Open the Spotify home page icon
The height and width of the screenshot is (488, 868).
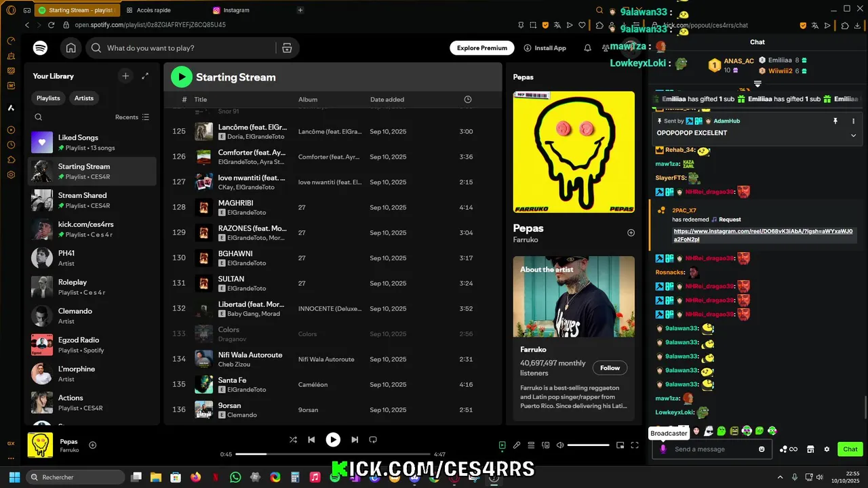[71, 48]
